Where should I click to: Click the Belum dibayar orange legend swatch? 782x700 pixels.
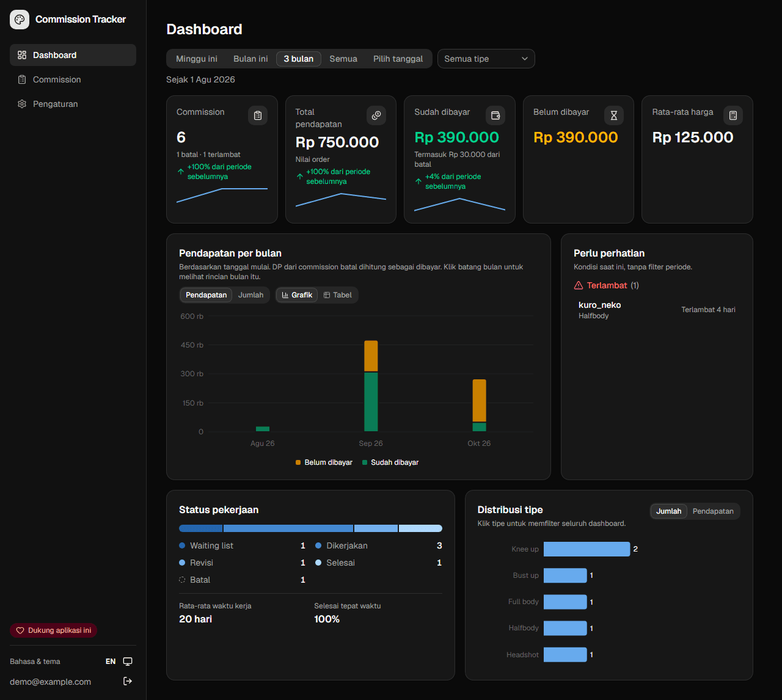pos(298,462)
